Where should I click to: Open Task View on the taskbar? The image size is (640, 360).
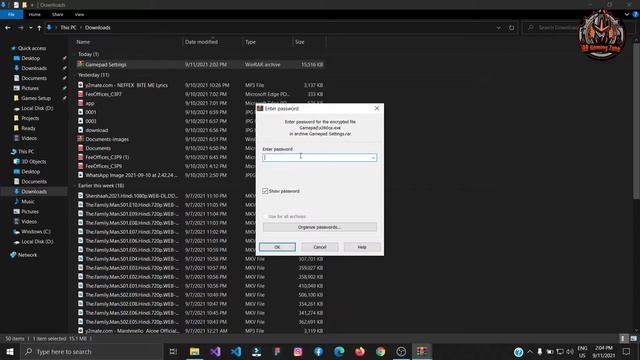[173, 351]
